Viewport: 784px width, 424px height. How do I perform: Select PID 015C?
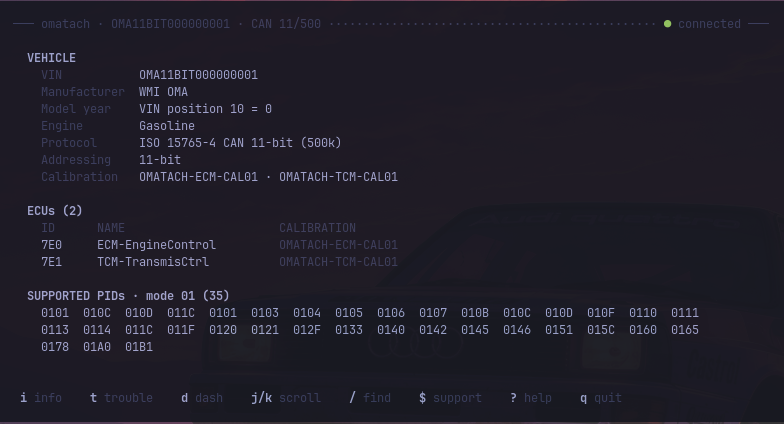[x=601, y=330]
